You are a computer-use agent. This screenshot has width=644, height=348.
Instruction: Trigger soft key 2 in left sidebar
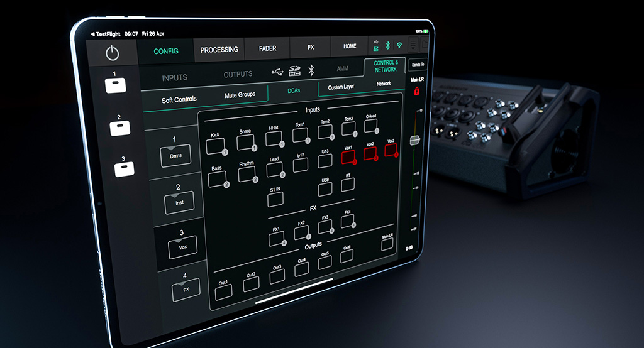120,128
